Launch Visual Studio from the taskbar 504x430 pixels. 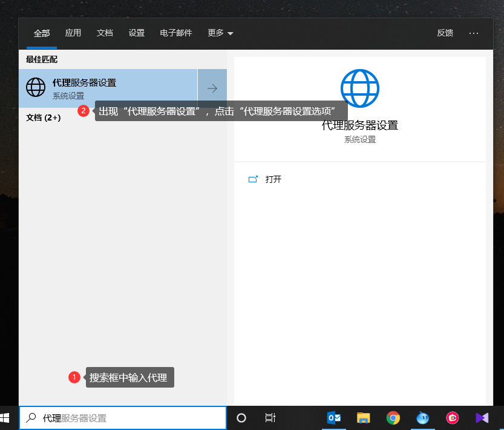tap(482, 418)
